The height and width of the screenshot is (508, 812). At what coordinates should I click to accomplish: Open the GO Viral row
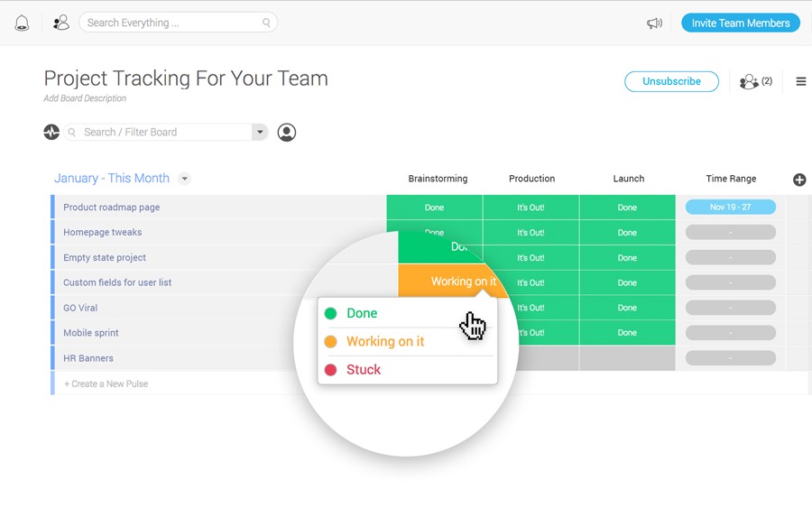(x=80, y=308)
